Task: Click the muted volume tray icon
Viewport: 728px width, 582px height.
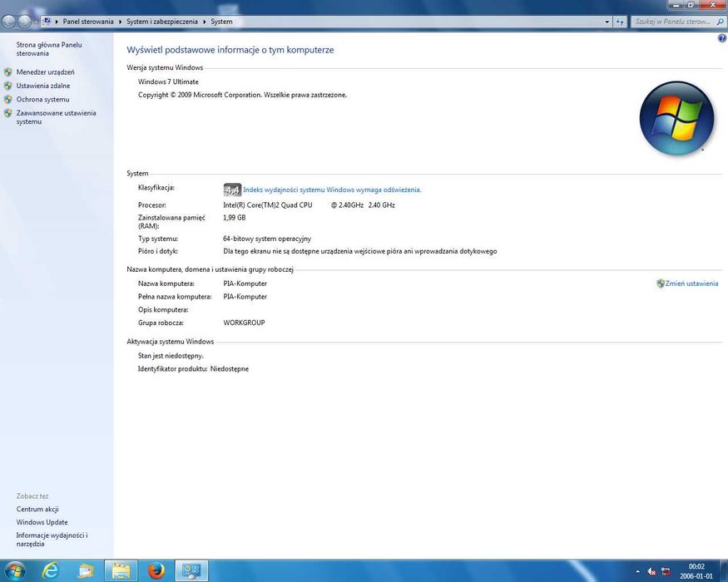Action: (651, 572)
